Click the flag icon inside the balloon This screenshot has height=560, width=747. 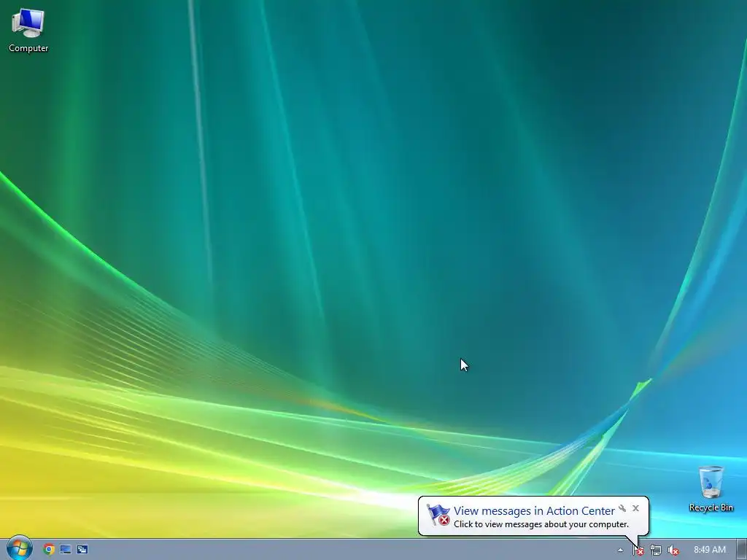(438, 515)
